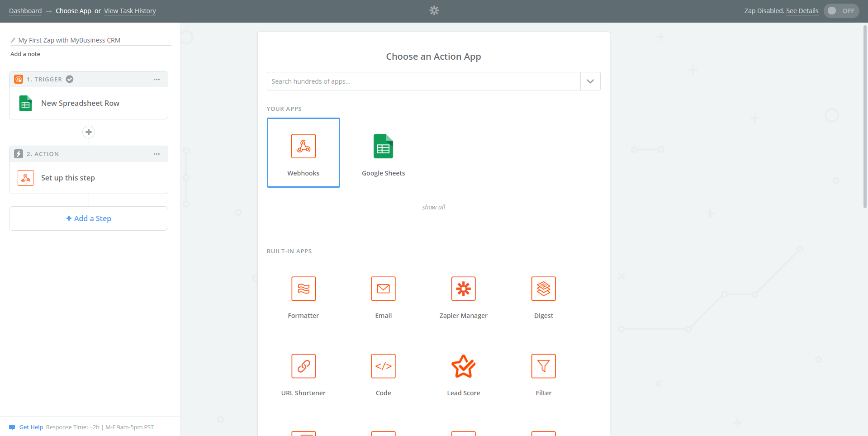Click the Zap Disabled status text
The width and height of the screenshot is (868, 436).
(x=764, y=11)
